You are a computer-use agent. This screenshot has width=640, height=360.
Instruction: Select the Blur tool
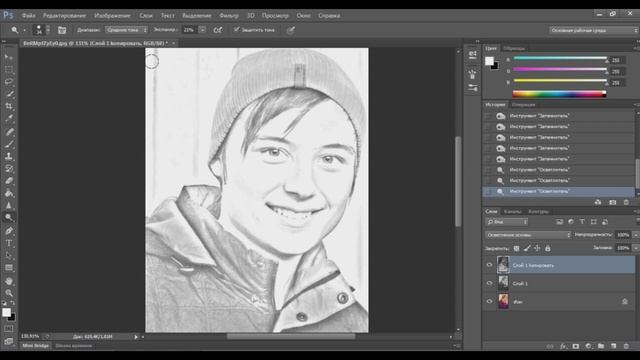coord(9,205)
